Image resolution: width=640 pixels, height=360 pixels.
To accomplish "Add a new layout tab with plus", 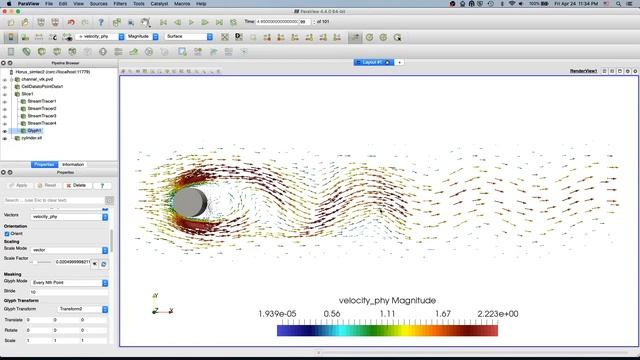I will [400, 62].
